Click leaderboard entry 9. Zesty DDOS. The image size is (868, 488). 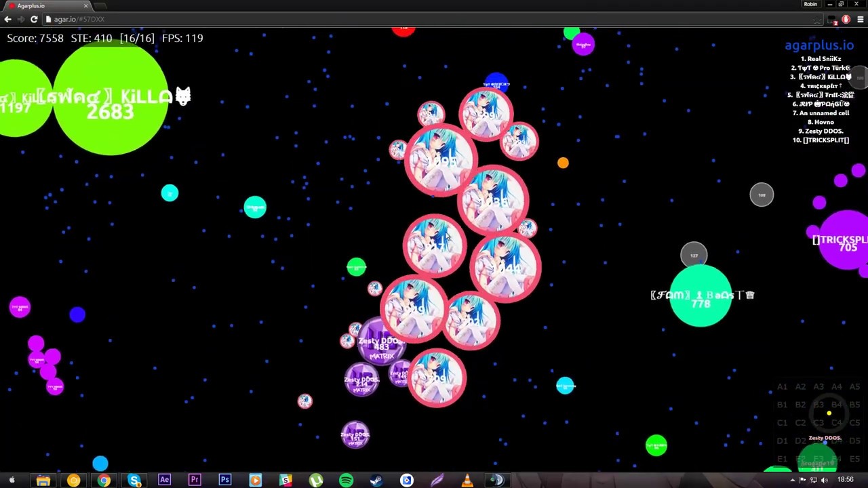click(x=821, y=131)
